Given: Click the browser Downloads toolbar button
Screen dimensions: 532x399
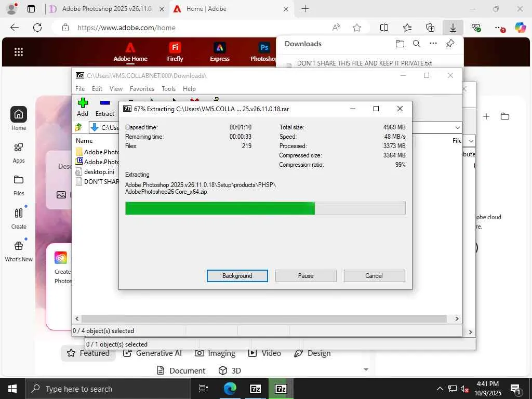Looking at the screenshot, I should point(453,28).
